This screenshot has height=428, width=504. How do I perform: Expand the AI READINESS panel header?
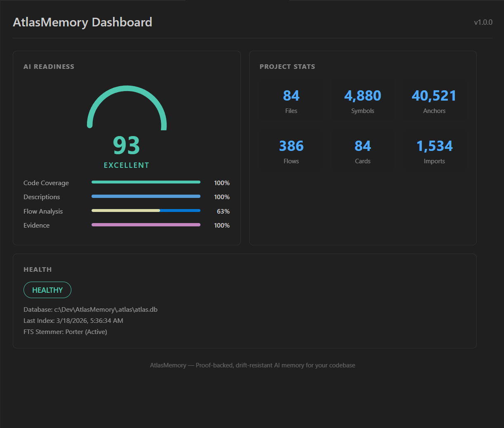(x=49, y=66)
